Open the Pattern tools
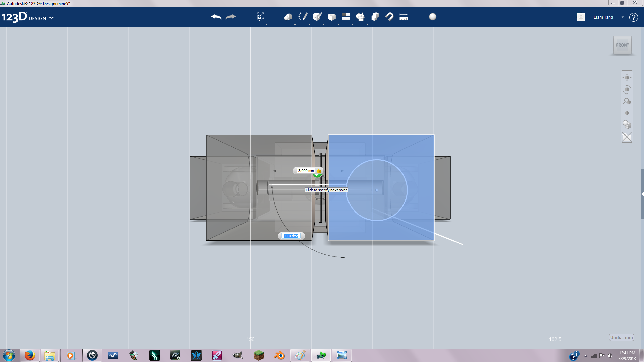 coord(346,17)
